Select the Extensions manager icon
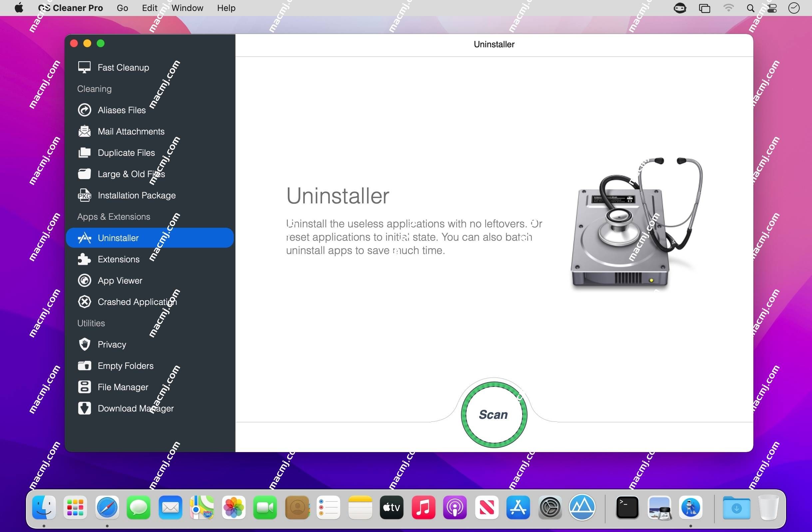The image size is (812, 532). 84,259
